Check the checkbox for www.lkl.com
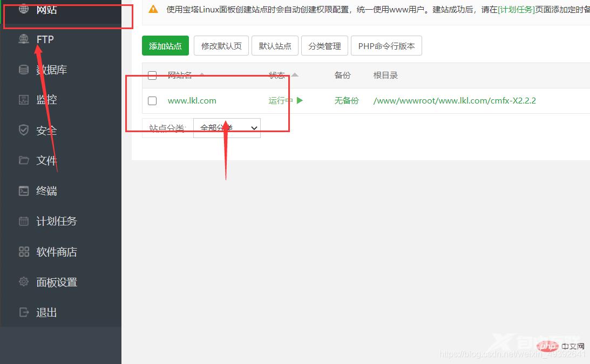This screenshot has width=590, height=364. click(152, 101)
